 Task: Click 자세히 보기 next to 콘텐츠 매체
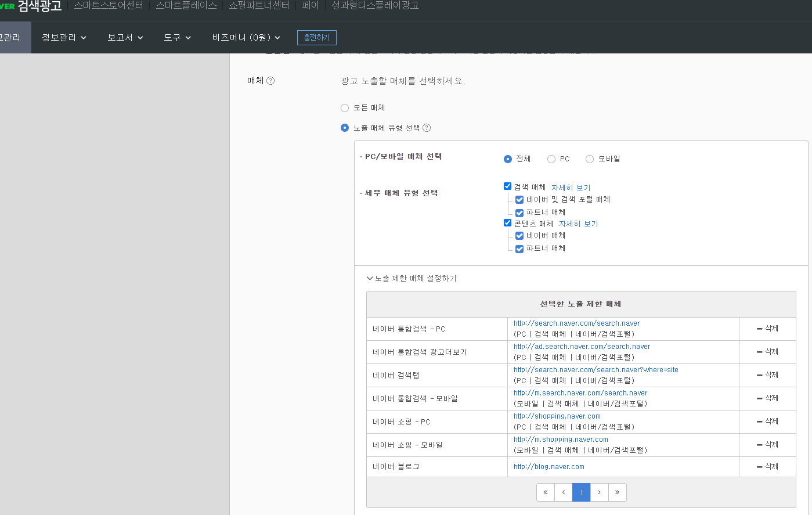[x=579, y=224]
